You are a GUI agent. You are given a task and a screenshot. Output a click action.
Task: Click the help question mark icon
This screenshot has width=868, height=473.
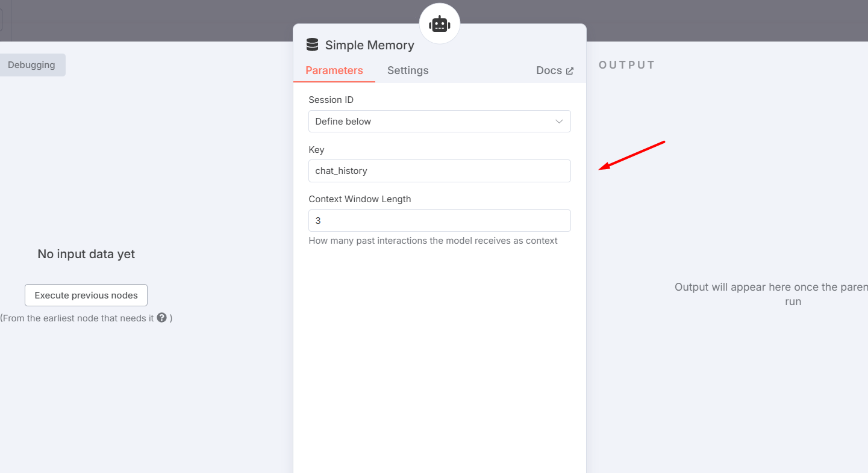(161, 318)
